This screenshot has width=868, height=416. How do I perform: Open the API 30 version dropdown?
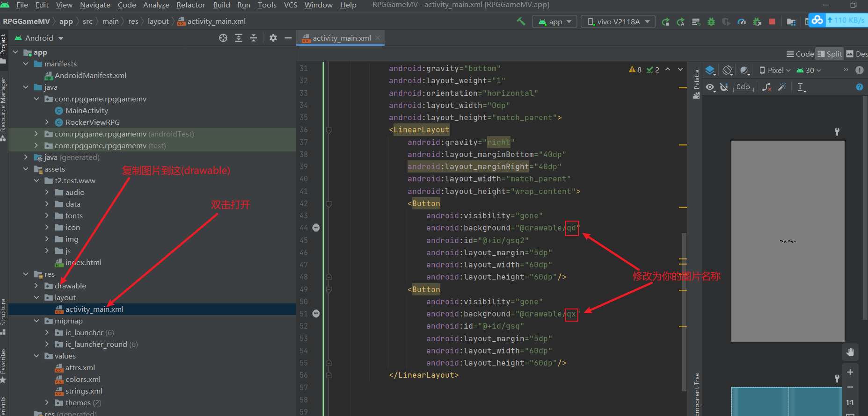(809, 70)
